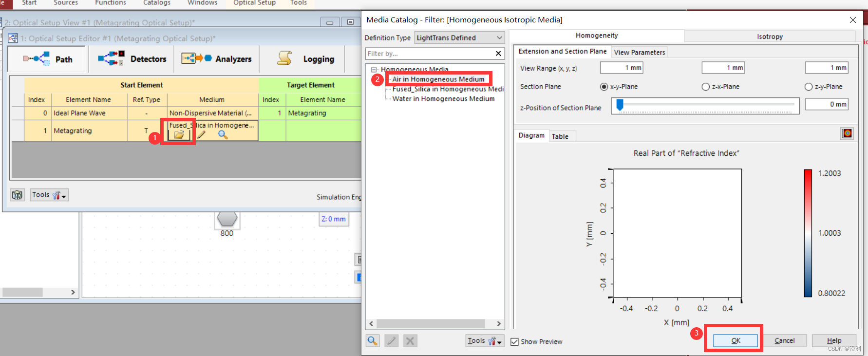The width and height of the screenshot is (868, 356).
Task: Click the Help button in the Media Catalog
Action: click(x=834, y=340)
